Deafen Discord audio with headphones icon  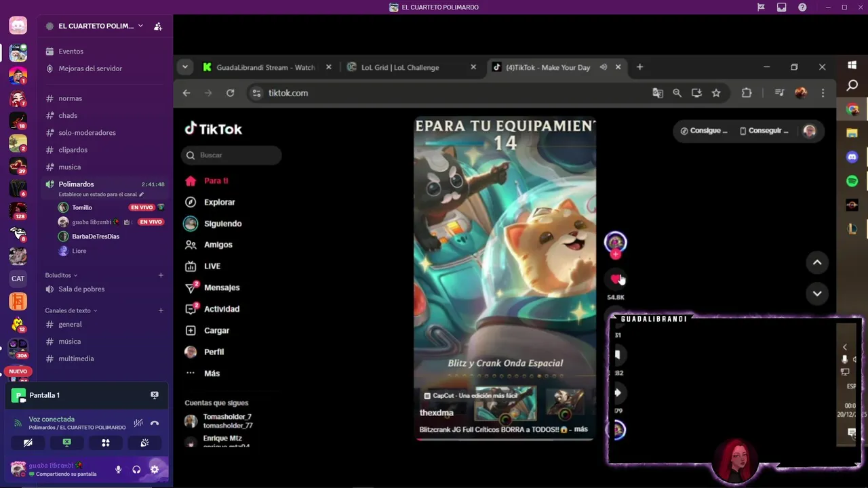point(136,469)
